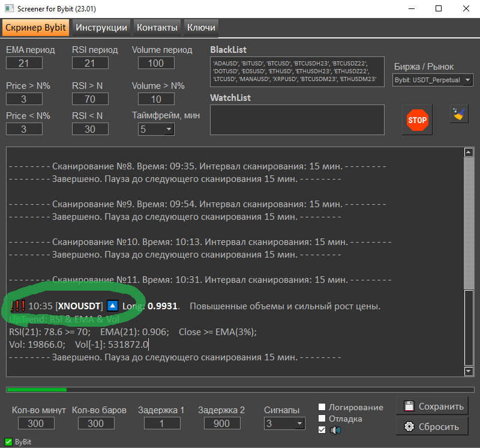The height and width of the screenshot is (448, 480).
Task: Open the Инструкции tab
Action: 101,28
